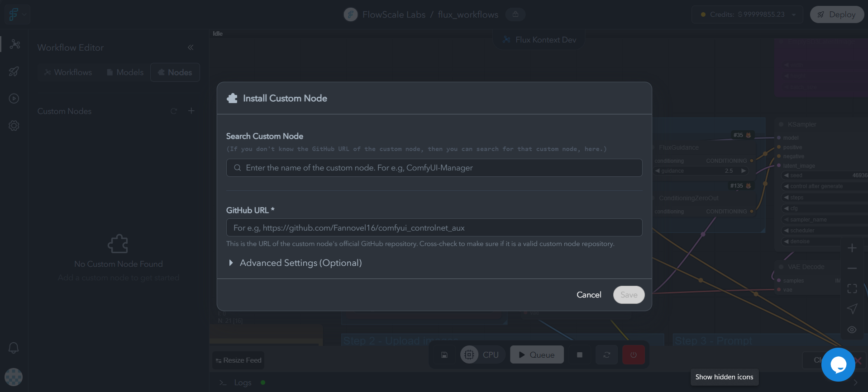Screen dimensions: 868x392
Task: Collapse the Workflow Editor panel
Action: (x=191, y=47)
